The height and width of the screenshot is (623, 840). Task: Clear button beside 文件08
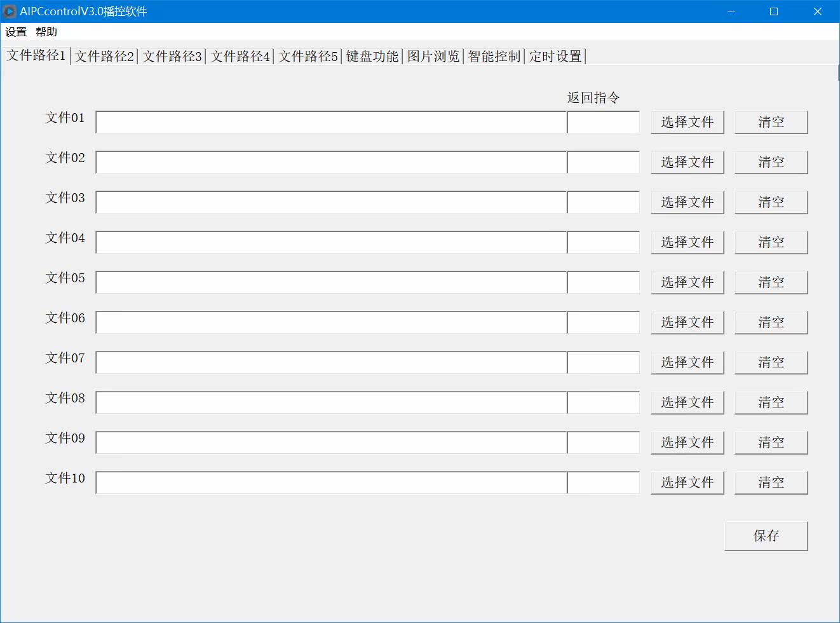coord(771,402)
